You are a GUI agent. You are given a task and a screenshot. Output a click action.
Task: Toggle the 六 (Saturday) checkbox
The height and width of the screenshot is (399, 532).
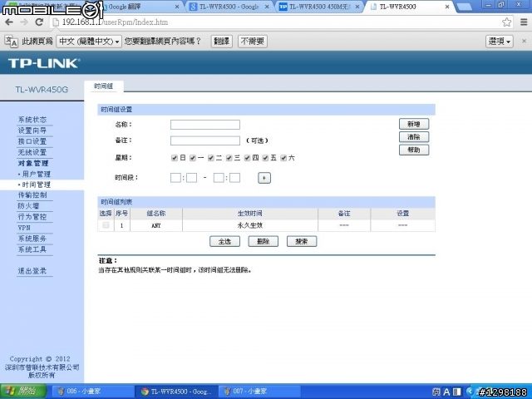pyautogui.click(x=283, y=158)
